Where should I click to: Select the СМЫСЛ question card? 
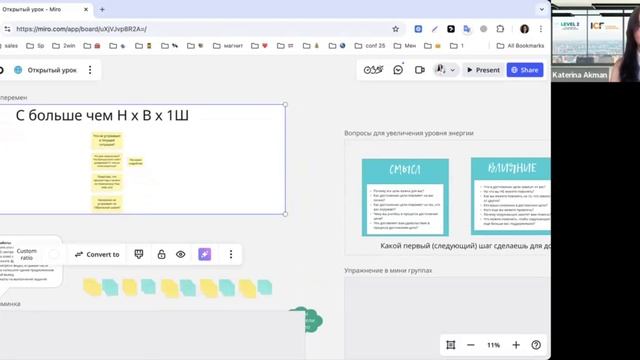pyautogui.click(x=405, y=197)
